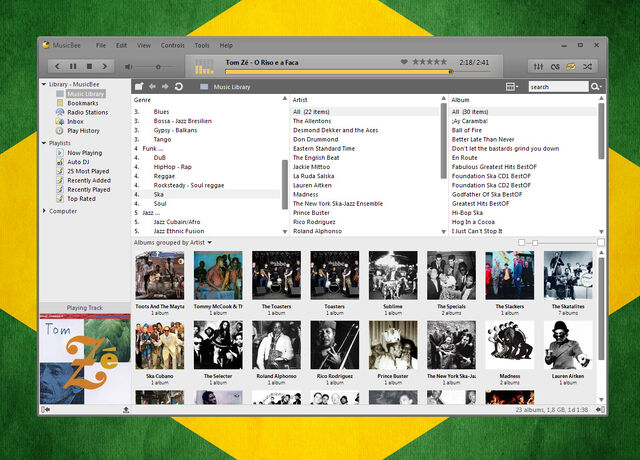640x460 pixels.
Task: Select Music Library in the sidebar tree
Action: click(86, 94)
